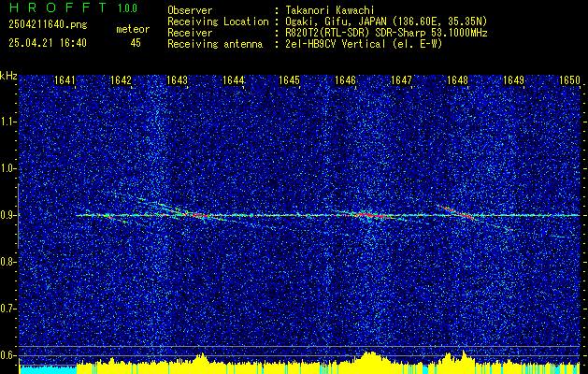Click the date 25.04.21 16:40
The width and height of the screenshot is (588, 374).
point(48,43)
